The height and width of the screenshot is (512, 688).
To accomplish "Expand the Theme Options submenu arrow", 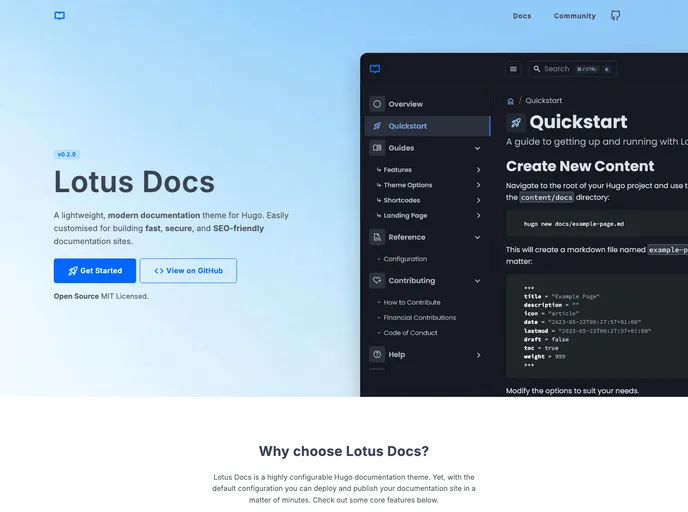I will tap(478, 185).
